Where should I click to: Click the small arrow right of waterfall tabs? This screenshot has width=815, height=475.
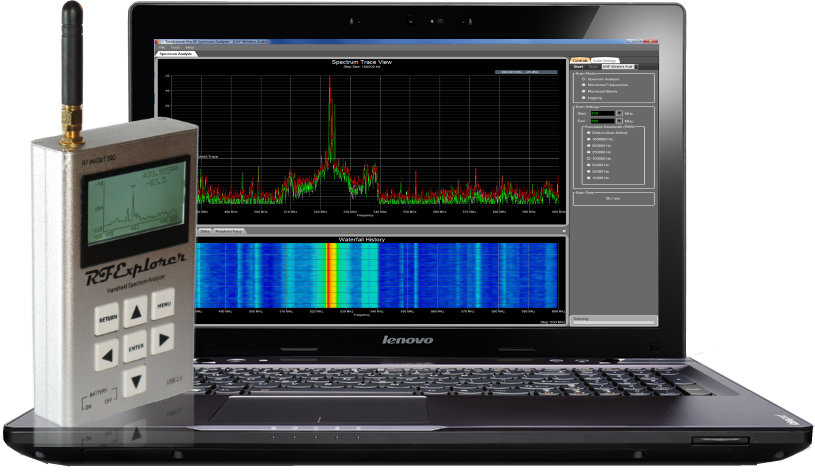click(564, 231)
